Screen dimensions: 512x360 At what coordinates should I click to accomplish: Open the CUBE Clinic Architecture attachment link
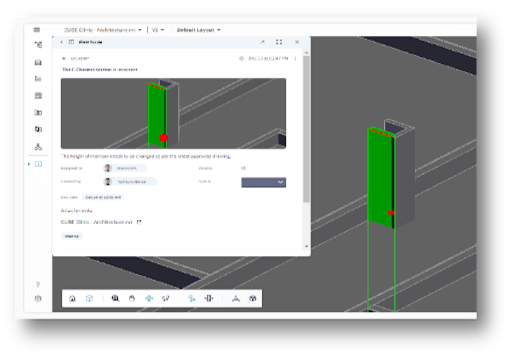click(97, 222)
